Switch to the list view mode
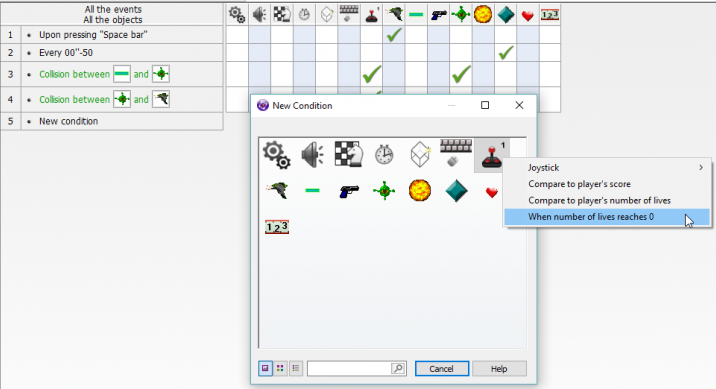The height and width of the screenshot is (389, 716). pyautogui.click(x=296, y=368)
